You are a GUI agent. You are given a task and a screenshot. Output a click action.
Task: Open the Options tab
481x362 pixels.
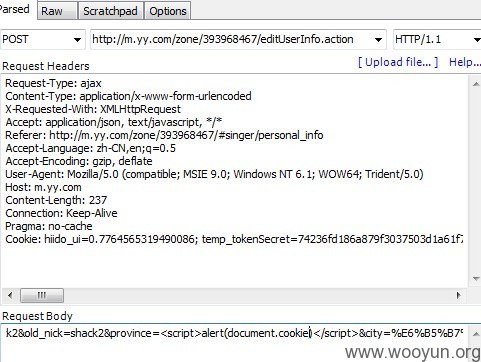[167, 11]
